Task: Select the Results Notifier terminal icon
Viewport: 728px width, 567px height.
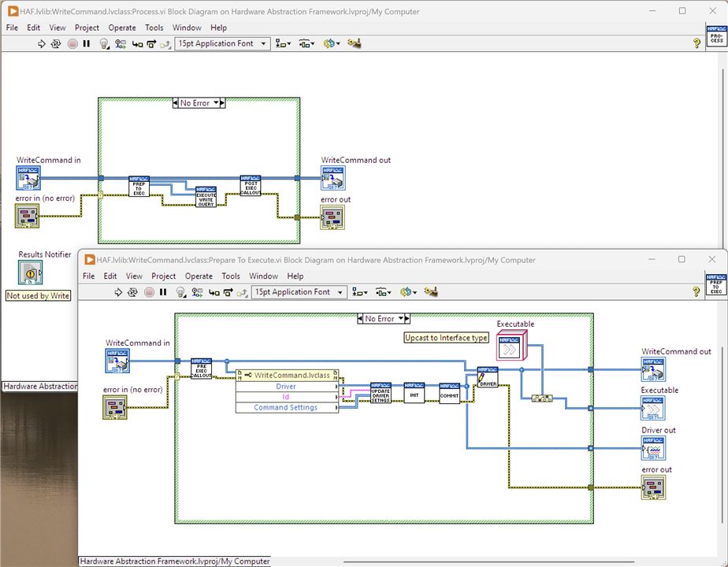Action: pyautogui.click(x=30, y=272)
